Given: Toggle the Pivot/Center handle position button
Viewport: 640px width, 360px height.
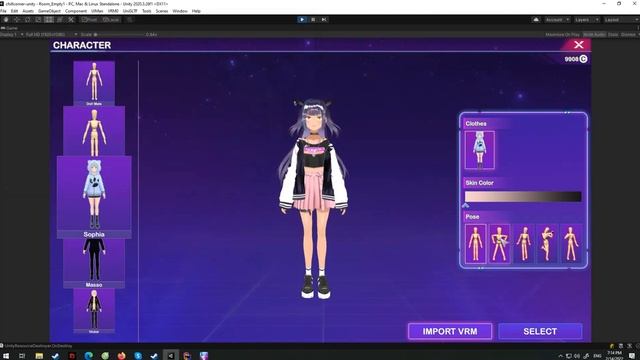Looking at the screenshot, I should (89, 20).
